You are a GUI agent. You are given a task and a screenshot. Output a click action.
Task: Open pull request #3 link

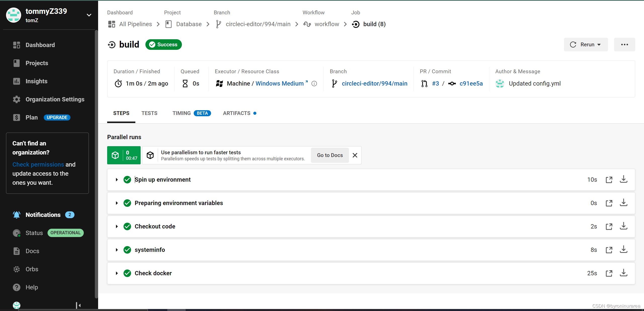click(435, 84)
